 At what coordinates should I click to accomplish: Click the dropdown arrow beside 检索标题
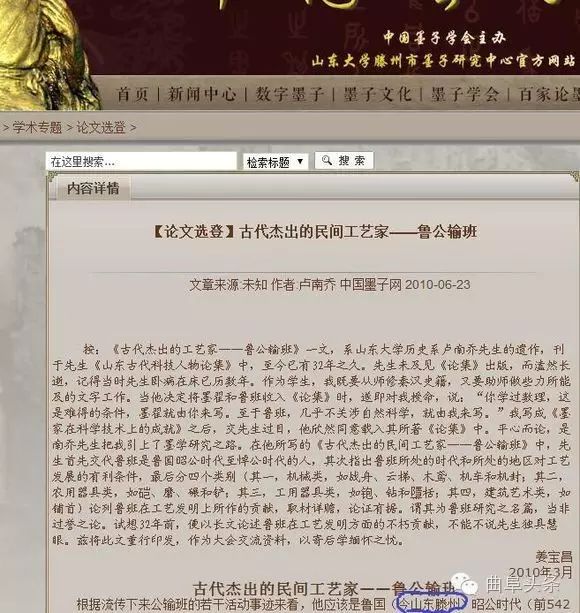coord(300,161)
